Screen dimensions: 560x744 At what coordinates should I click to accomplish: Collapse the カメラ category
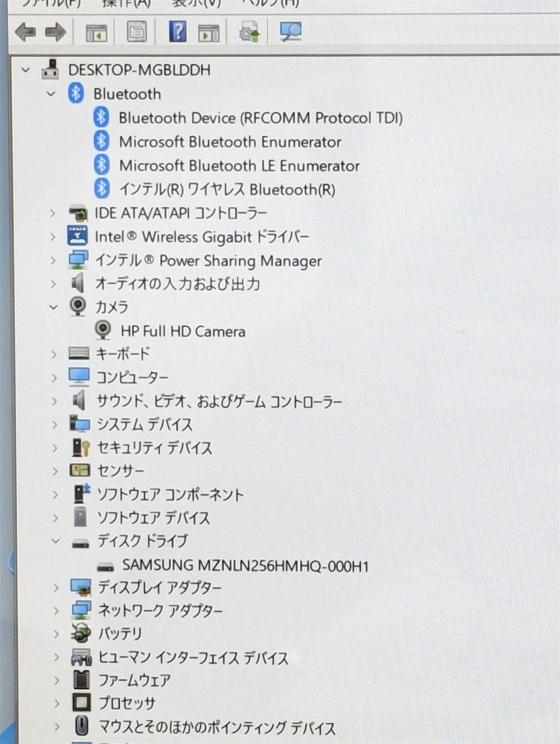click(53, 307)
